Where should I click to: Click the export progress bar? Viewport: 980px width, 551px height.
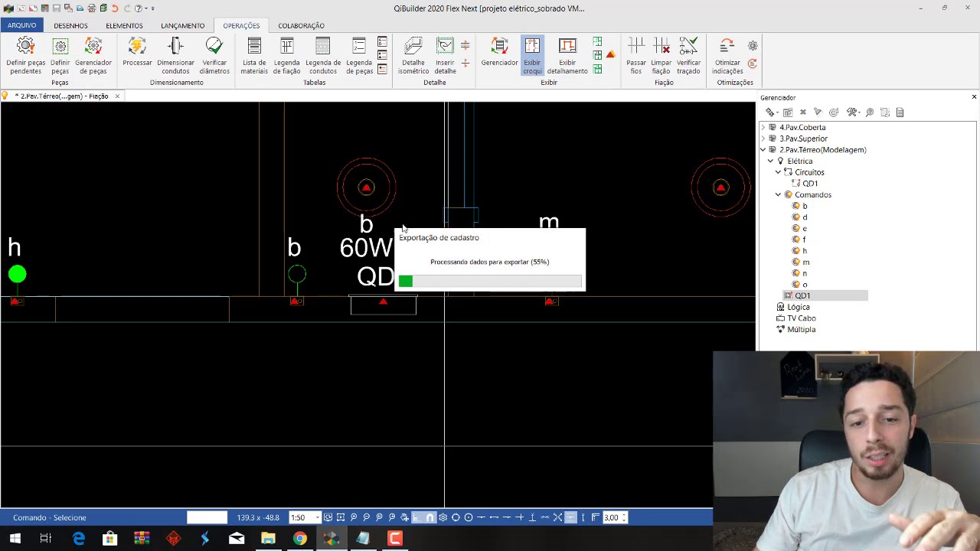click(490, 282)
